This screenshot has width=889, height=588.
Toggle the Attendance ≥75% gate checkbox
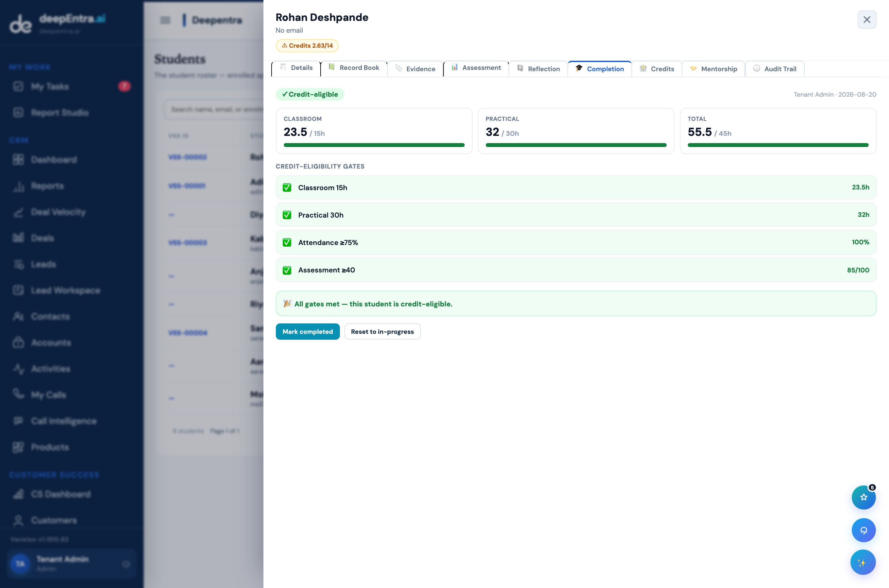tap(287, 242)
